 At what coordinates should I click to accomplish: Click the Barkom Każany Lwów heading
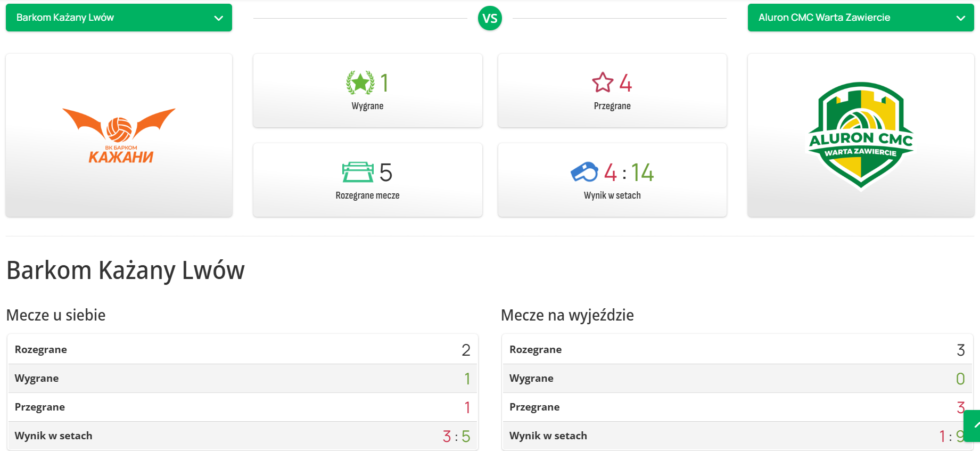coord(126,270)
